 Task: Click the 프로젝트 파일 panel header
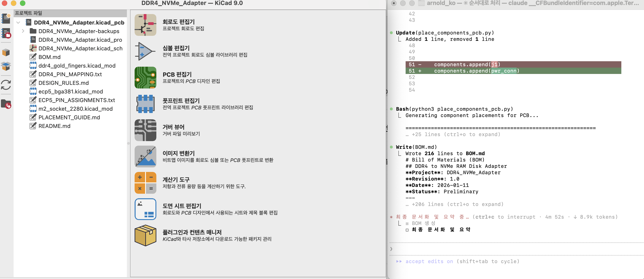[29, 13]
